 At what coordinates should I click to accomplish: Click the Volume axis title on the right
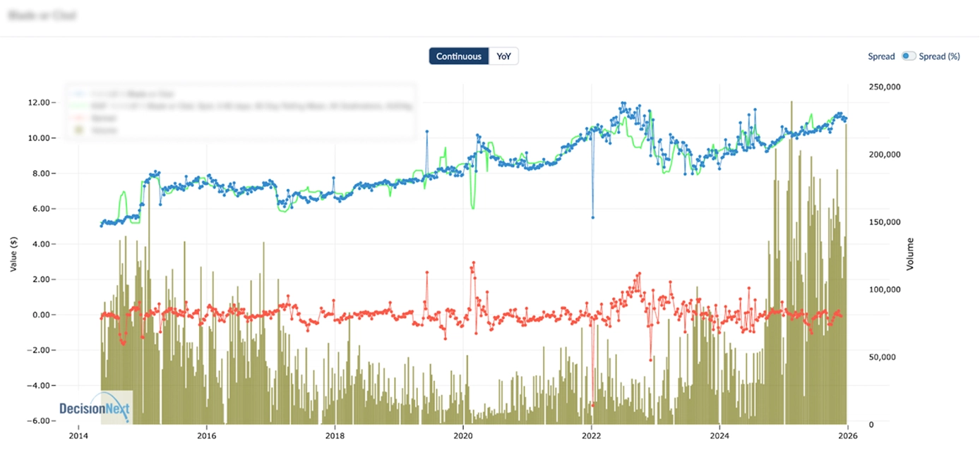pyautogui.click(x=909, y=254)
